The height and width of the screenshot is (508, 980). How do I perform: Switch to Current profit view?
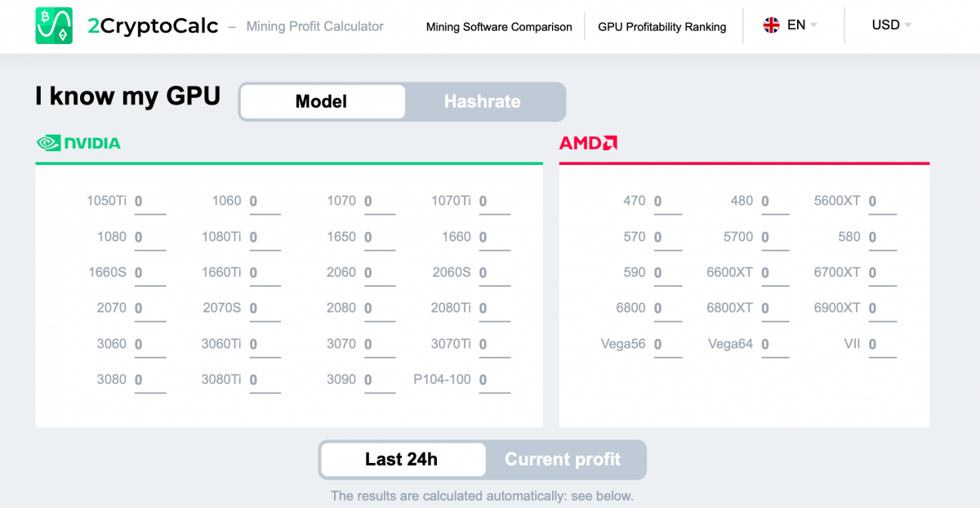point(563,459)
